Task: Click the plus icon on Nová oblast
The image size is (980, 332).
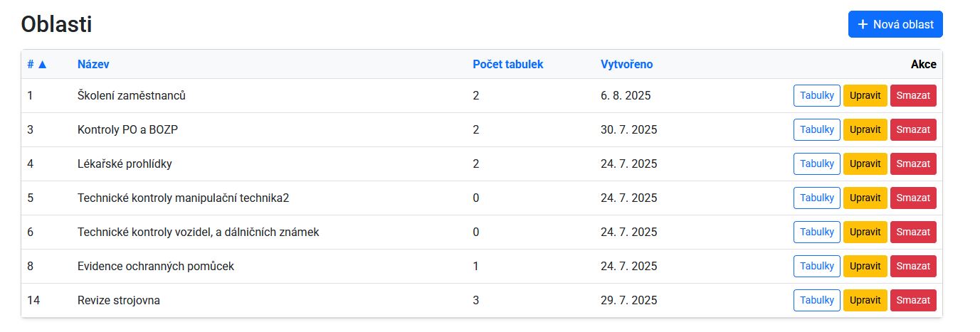Action: click(x=863, y=24)
